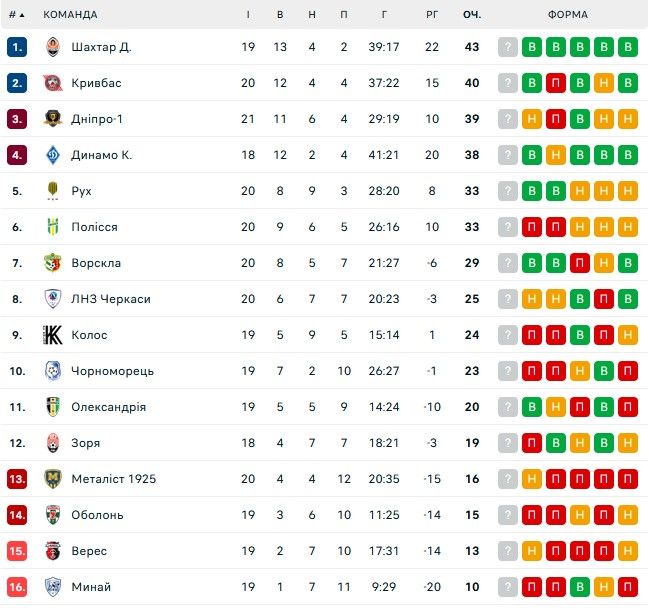Click the grey upcoming-match badge for Шахтар Д.
This screenshot has height=608, width=649.
pyautogui.click(x=508, y=47)
